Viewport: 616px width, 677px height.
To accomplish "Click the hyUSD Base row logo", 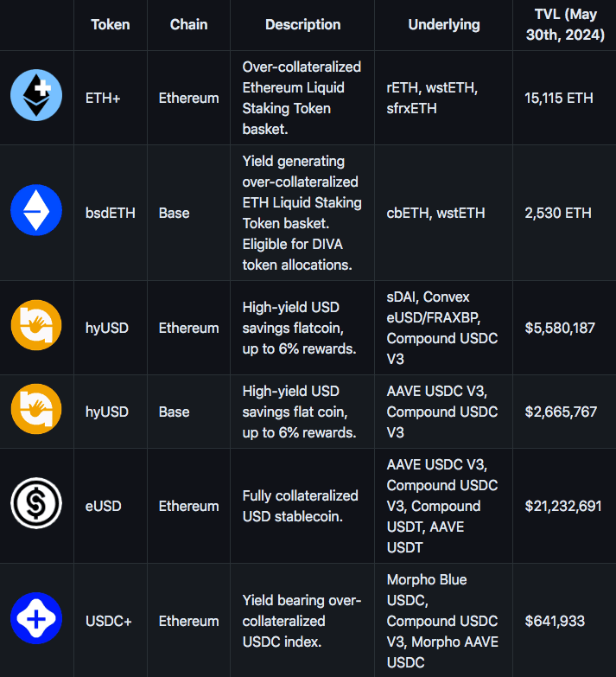I will [x=36, y=410].
